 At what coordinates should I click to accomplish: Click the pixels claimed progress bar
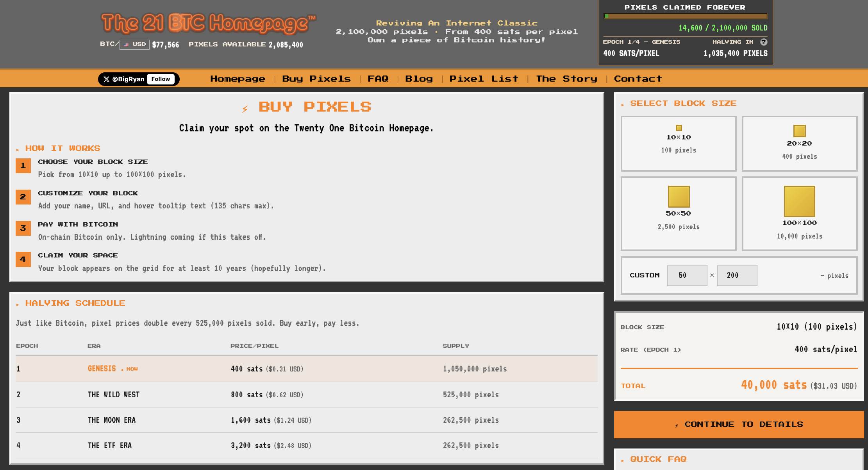[x=685, y=16]
